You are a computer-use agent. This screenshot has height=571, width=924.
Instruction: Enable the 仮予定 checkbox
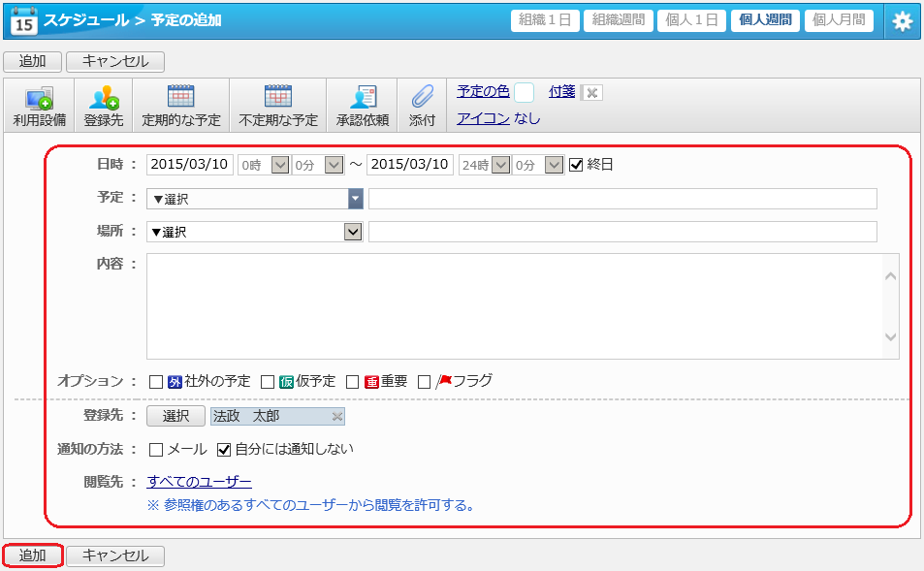click(268, 382)
